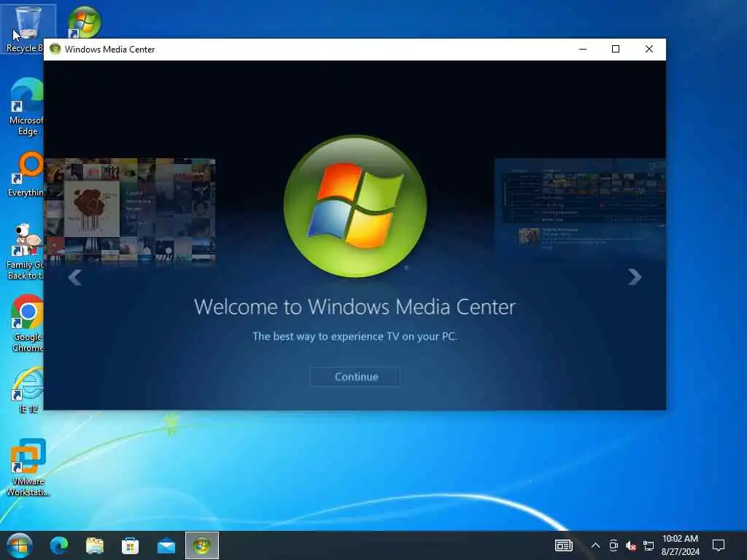Open the news widget tray icon
The height and width of the screenshot is (560, 747).
point(564,545)
